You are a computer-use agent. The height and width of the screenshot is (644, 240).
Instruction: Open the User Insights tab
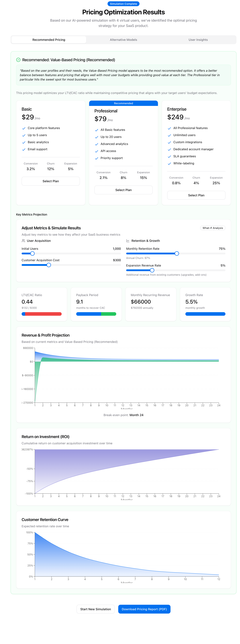pyautogui.click(x=198, y=40)
